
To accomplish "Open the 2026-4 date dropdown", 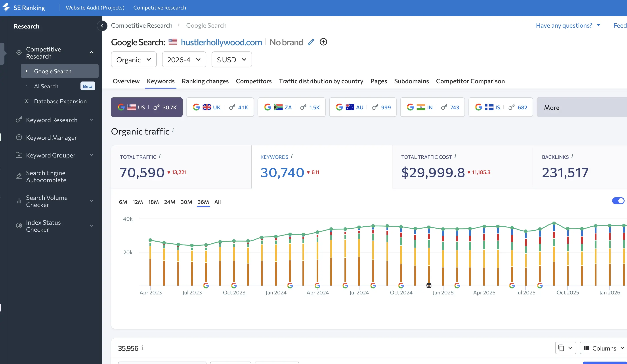I will (x=184, y=60).
